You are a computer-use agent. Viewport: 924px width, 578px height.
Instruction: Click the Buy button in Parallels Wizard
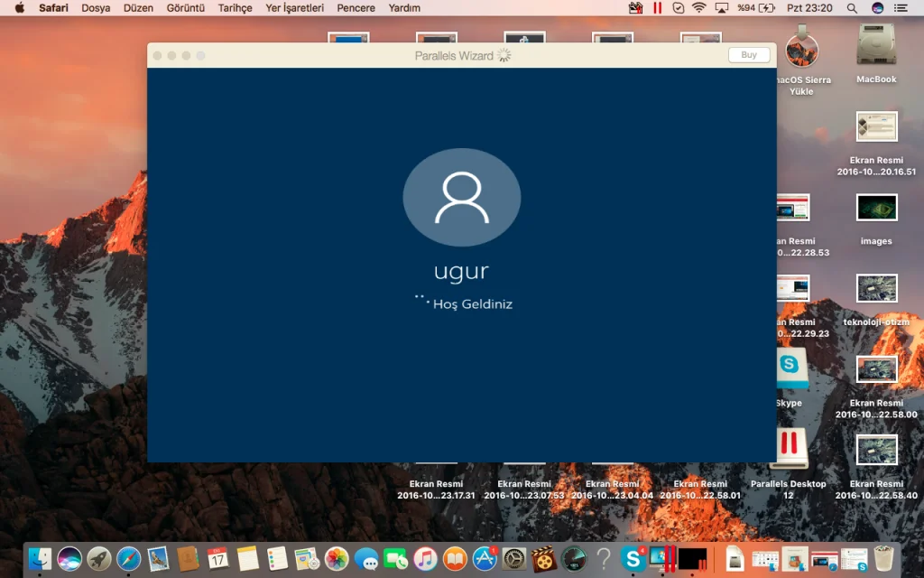click(749, 55)
